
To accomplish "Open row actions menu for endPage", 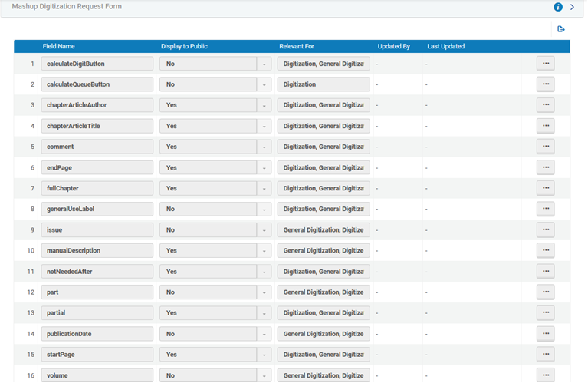I will 546,167.
